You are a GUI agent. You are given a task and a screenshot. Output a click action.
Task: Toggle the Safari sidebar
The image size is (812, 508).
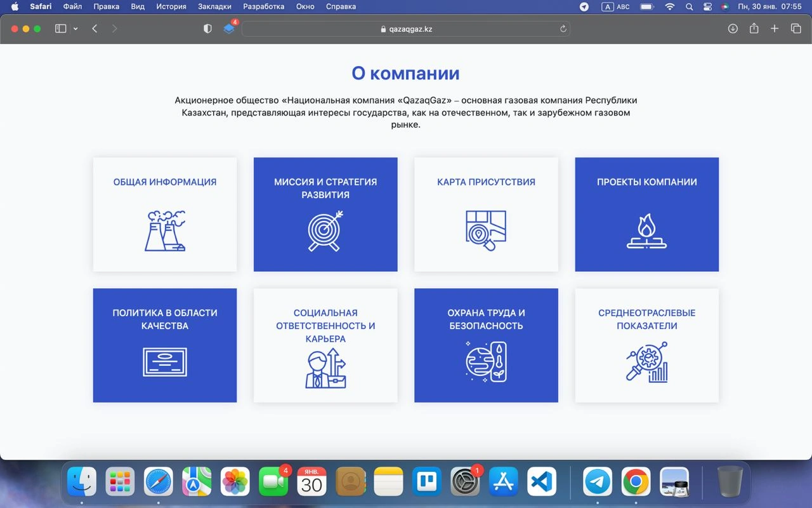click(61, 29)
